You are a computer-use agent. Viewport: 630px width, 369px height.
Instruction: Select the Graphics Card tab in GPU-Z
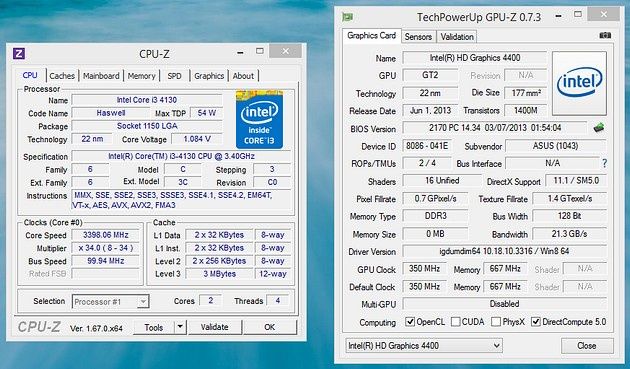pos(371,35)
